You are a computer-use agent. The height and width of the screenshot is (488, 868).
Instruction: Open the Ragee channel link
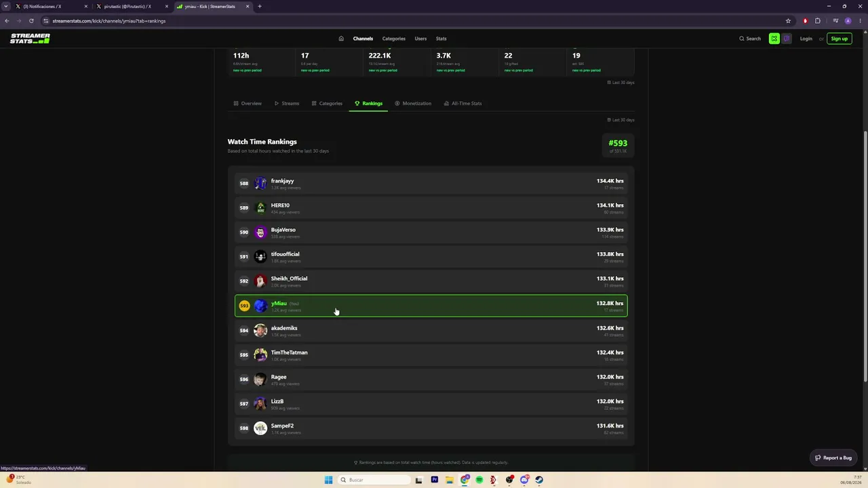click(x=279, y=377)
